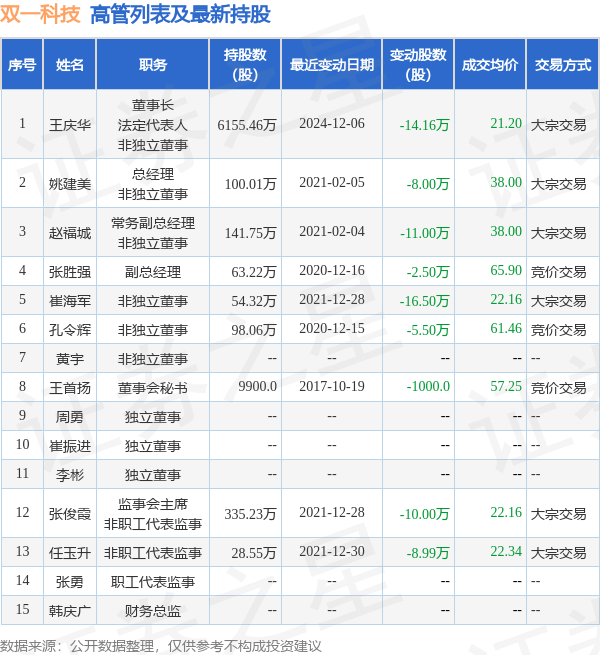Click the date 2017-10-19
600x655 pixels.
point(332,386)
